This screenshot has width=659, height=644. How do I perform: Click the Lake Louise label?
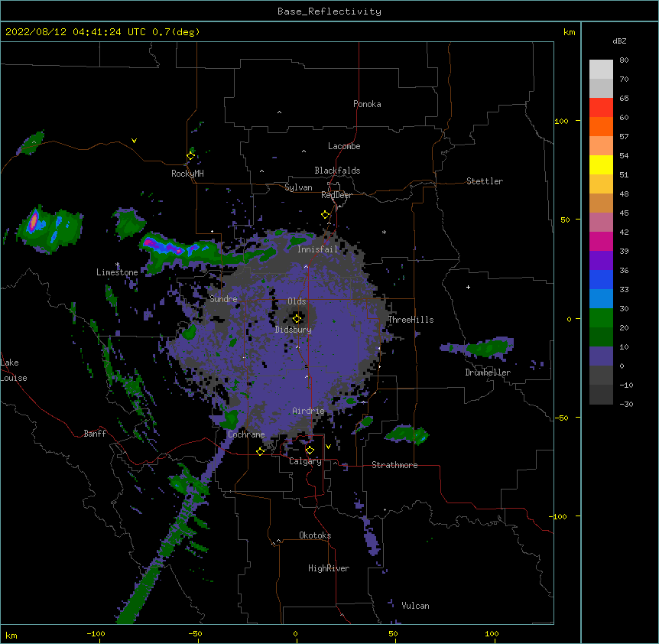(14, 370)
